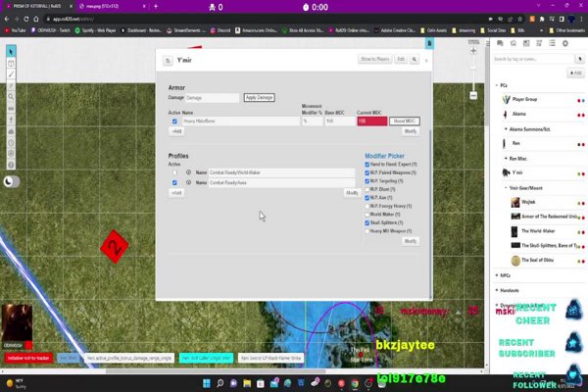The image size is (588, 392).
Task: Click the popout icon beside Y'mir title
Action: [x=168, y=61]
